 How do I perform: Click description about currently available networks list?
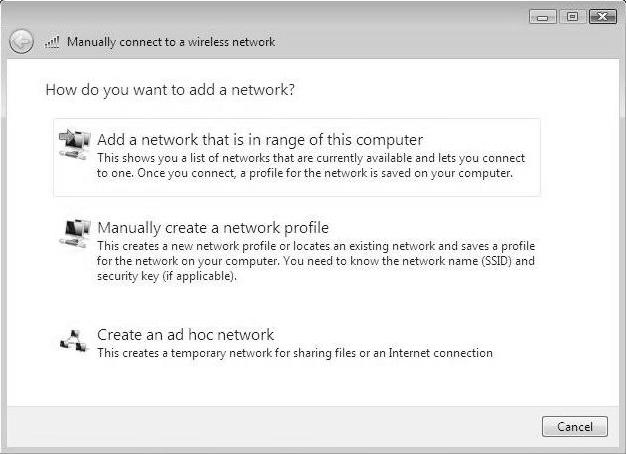pos(311,165)
